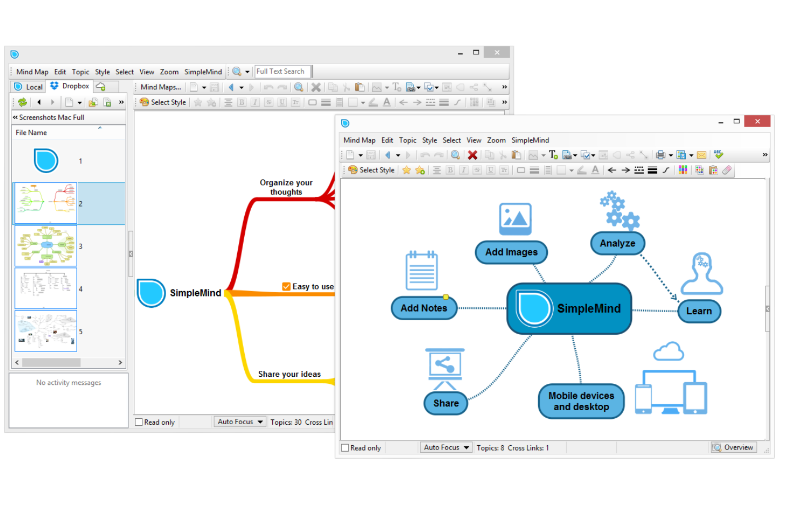Open Zoom menu in back window

pos(169,72)
